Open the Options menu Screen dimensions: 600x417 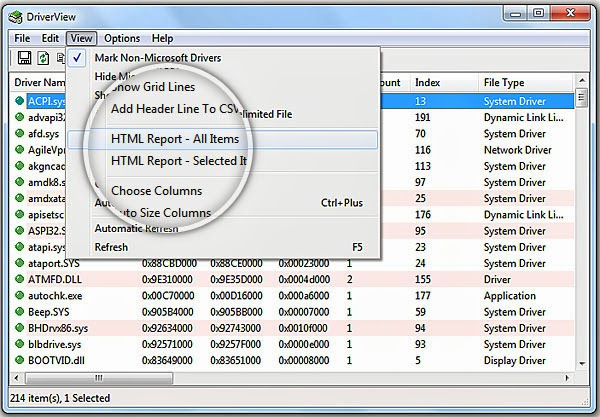[x=122, y=38]
